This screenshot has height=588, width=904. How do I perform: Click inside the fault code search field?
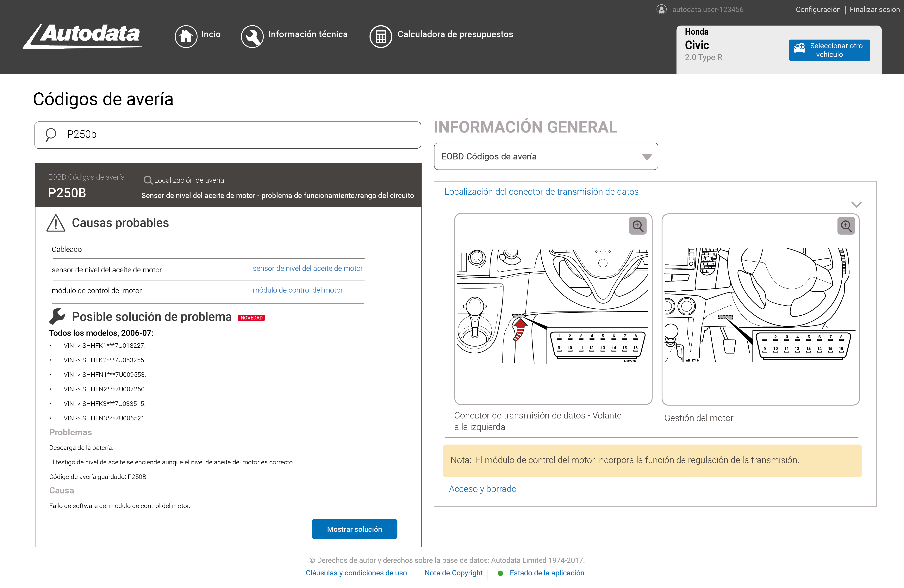pos(228,134)
